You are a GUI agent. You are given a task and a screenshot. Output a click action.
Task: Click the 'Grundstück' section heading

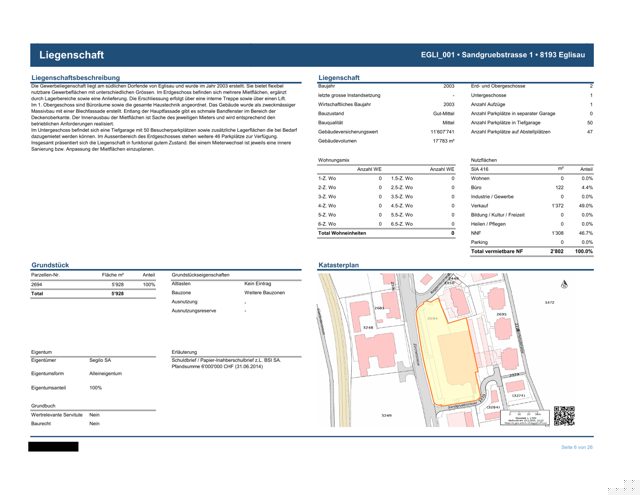click(50, 265)
